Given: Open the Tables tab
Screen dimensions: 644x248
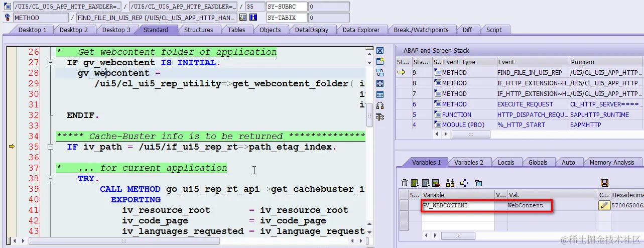Looking at the screenshot, I should pyautogui.click(x=236, y=30).
